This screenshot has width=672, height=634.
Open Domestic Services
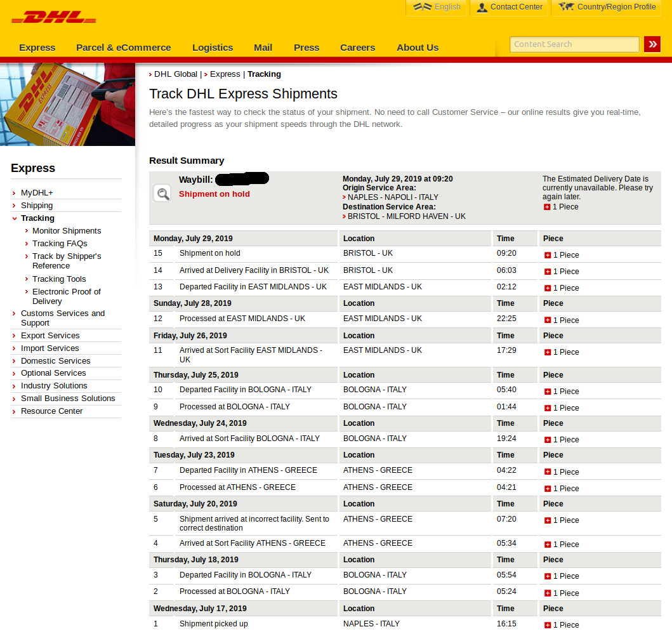56,361
